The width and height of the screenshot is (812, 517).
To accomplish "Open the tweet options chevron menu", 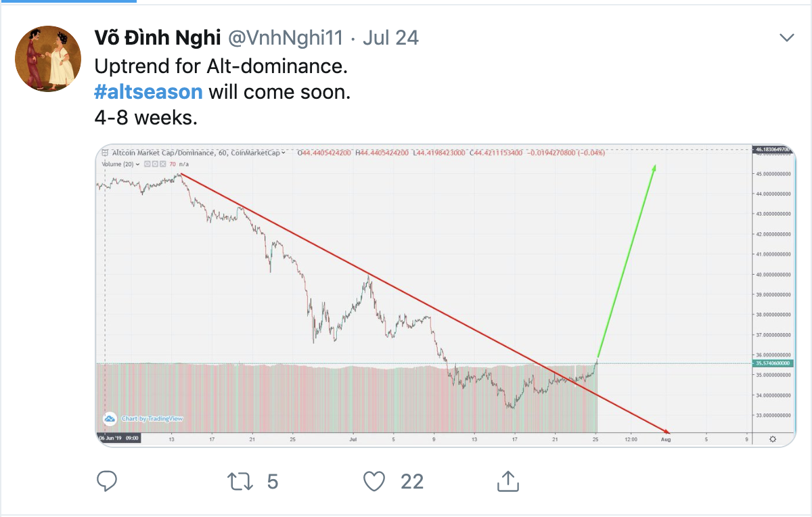I will (x=786, y=38).
